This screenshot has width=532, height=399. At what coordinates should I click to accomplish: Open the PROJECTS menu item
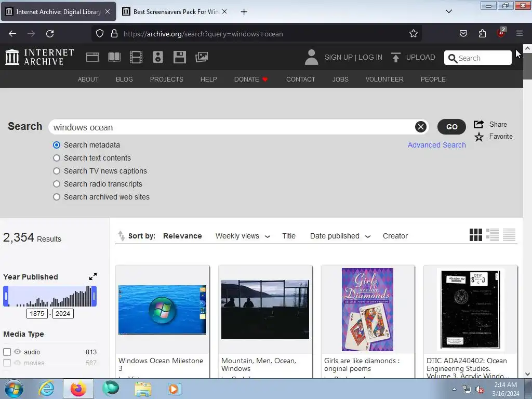point(167,79)
